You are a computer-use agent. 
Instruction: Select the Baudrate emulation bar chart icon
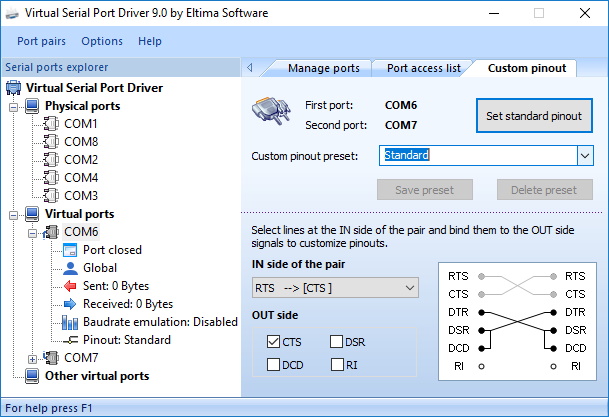70,322
